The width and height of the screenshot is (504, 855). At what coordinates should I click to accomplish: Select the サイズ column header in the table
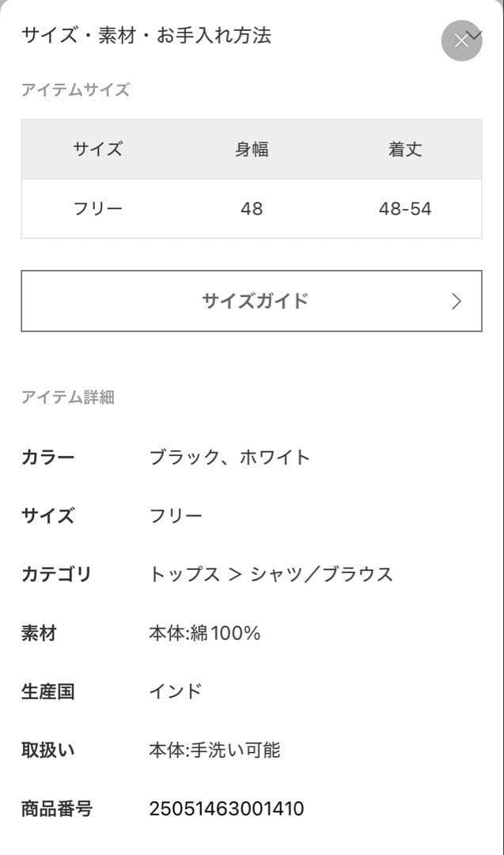[97, 149]
